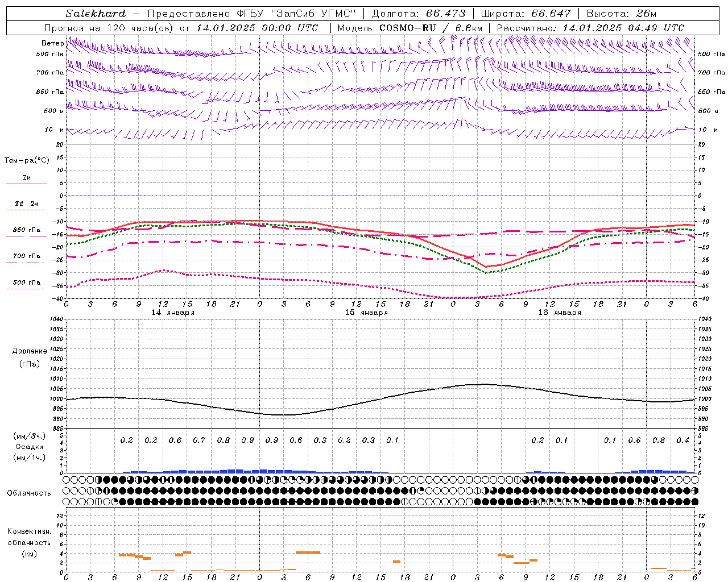Click the dash-dot line sample under 700 гПа legend
This screenshot has width=728, height=582.
pos(25,263)
